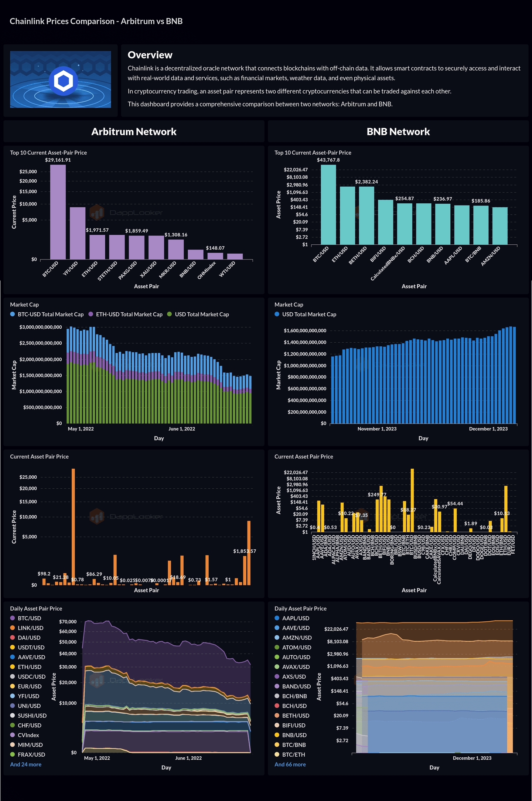
Task: Toggle the SUSHI/USD legend entry
Action: 28,716
